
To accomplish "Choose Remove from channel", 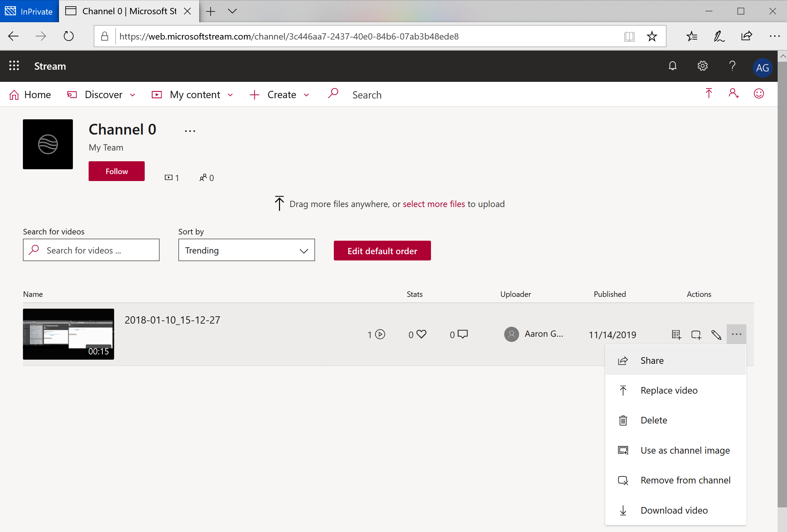I will point(675,480).
